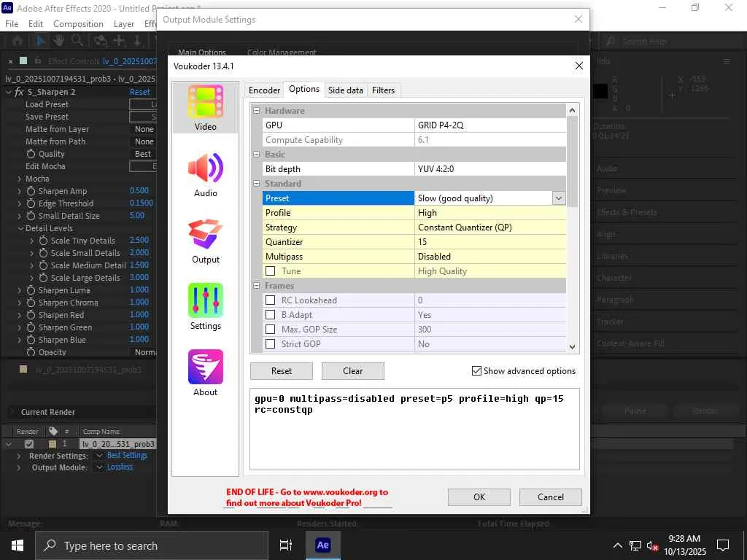
Task: Click stopwatch icon for Sharpen Red
Action: click(x=31, y=315)
